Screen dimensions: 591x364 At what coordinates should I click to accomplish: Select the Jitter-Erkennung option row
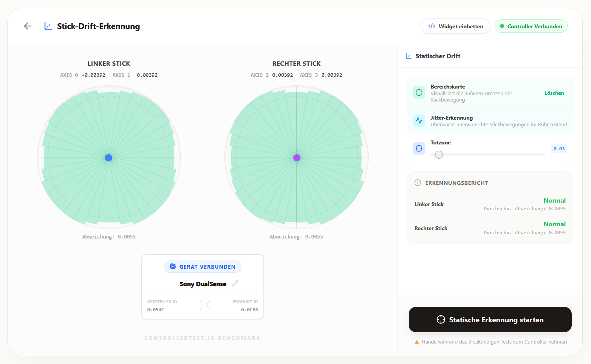click(x=490, y=121)
